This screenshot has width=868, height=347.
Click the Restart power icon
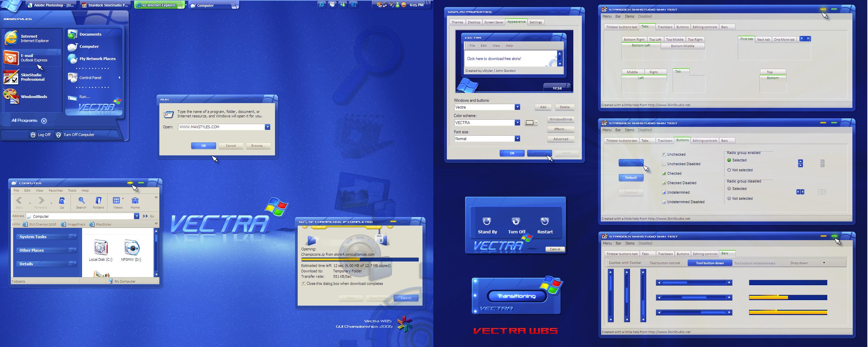point(545,221)
